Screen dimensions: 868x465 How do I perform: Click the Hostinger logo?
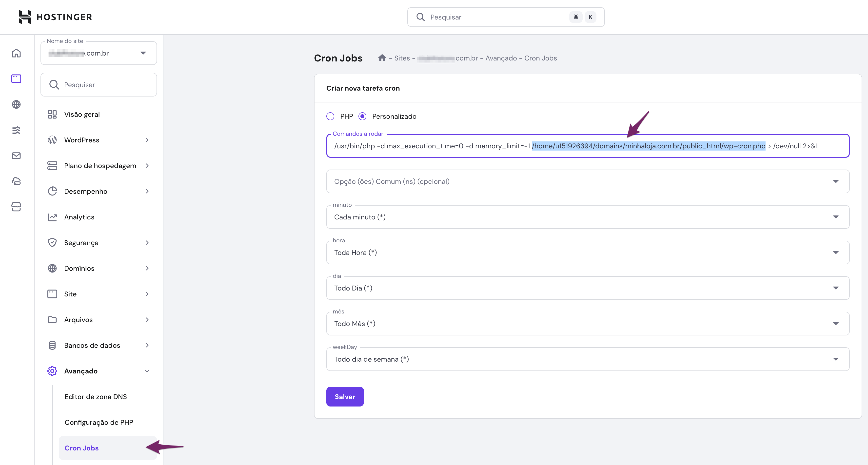tap(55, 17)
